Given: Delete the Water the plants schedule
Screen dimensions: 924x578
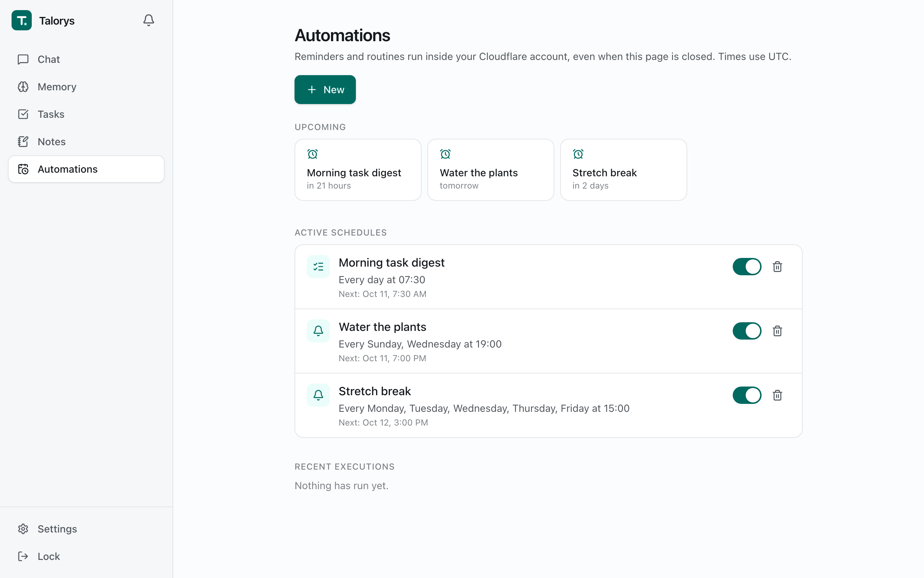Looking at the screenshot, I should point(777,331).
